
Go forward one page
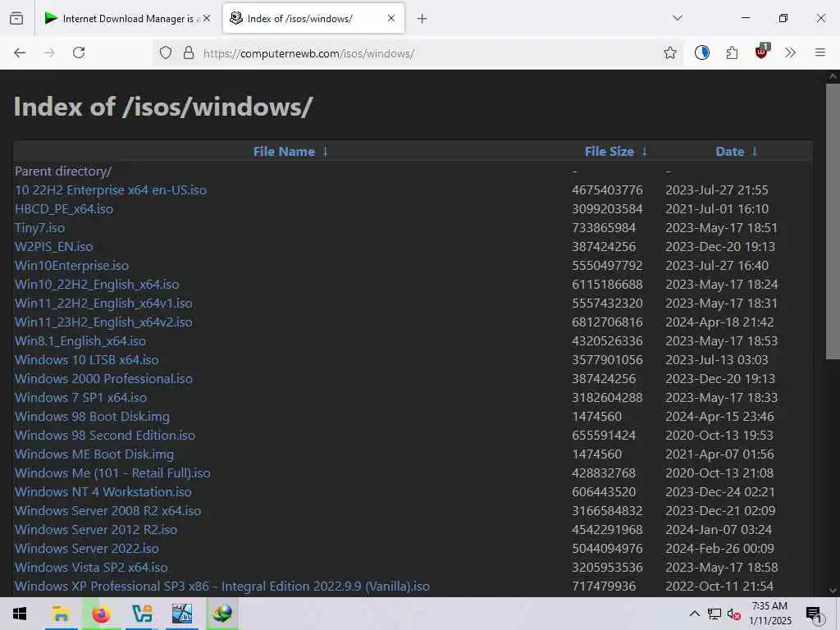49,52
